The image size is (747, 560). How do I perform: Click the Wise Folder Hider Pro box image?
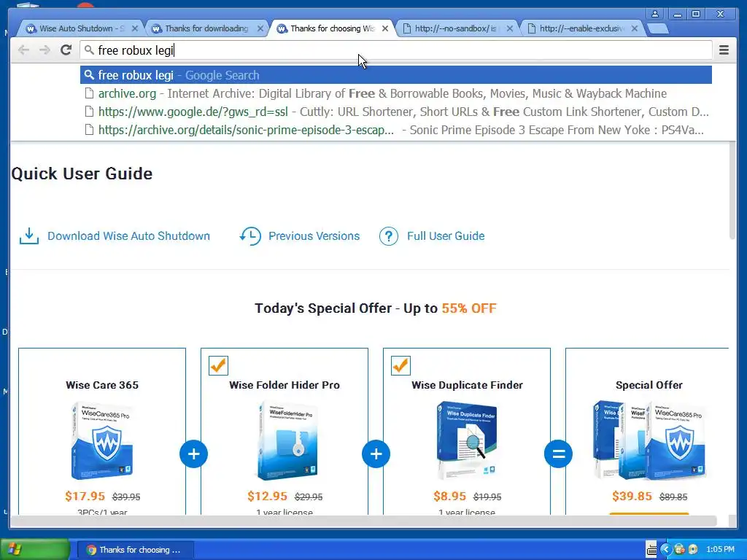coord(285,440)
